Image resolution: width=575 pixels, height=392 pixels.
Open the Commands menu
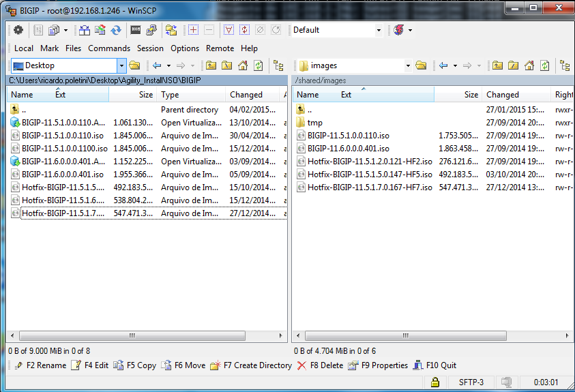[108, 48]
